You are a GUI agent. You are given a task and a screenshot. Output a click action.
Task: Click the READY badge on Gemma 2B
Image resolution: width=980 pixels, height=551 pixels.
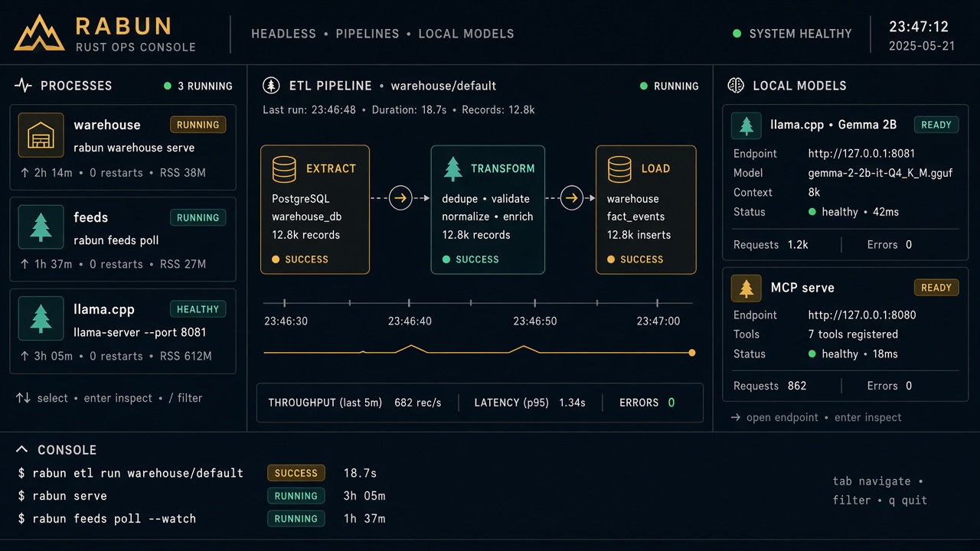[x=936, y=125]
